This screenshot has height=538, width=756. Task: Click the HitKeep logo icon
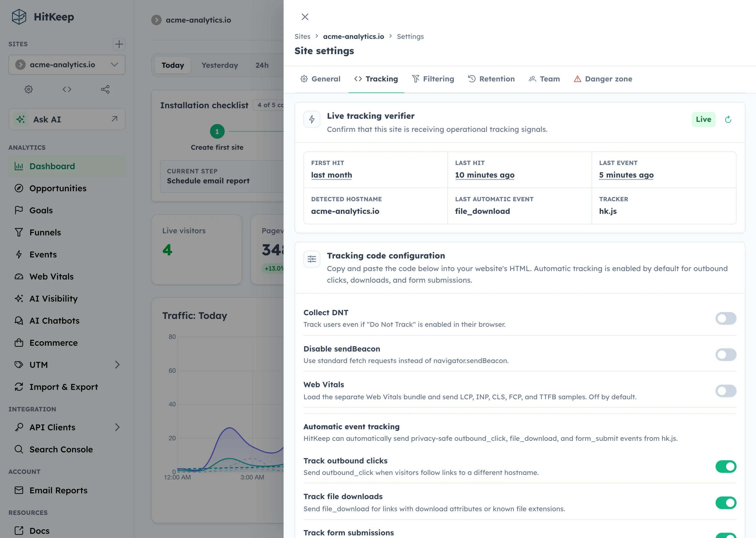pyautogui.click(x=19, y=17)
